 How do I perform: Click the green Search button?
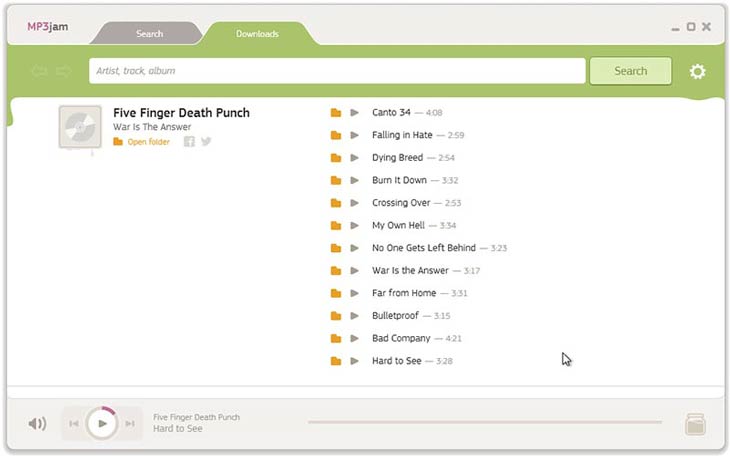pos(630,71)
